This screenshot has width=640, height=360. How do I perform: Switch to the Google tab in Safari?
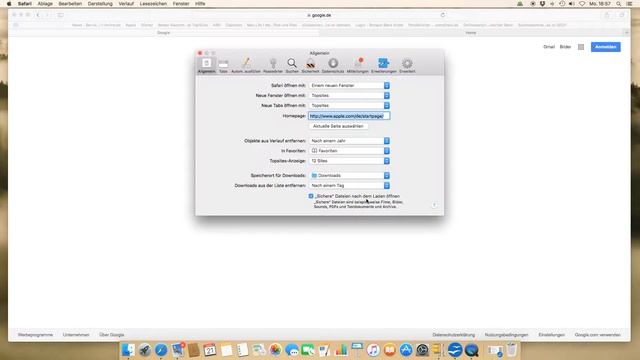pos(164,33)
